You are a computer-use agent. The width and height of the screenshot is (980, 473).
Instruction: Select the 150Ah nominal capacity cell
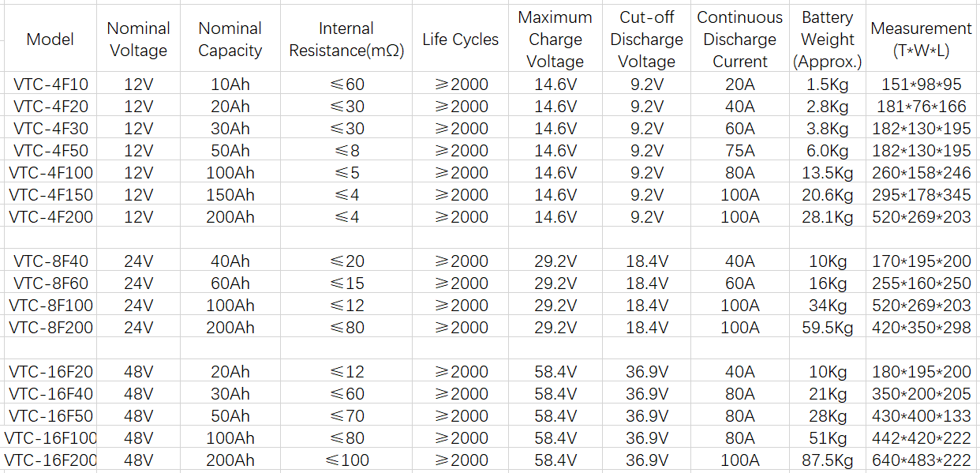[230, 194]
